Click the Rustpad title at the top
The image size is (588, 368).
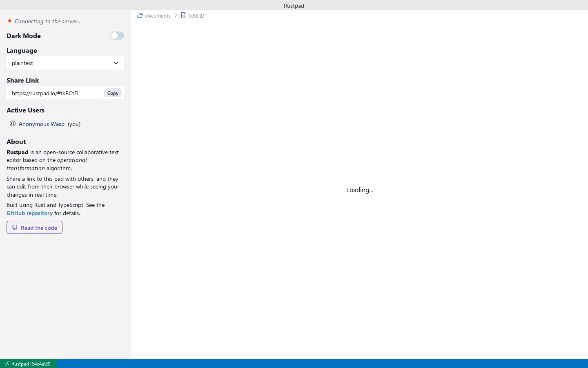tap(294, 6)
